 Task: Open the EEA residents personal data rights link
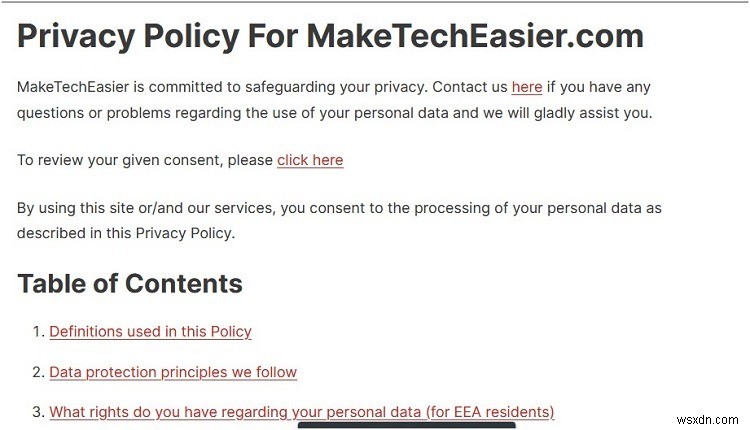tap(301, 412)
